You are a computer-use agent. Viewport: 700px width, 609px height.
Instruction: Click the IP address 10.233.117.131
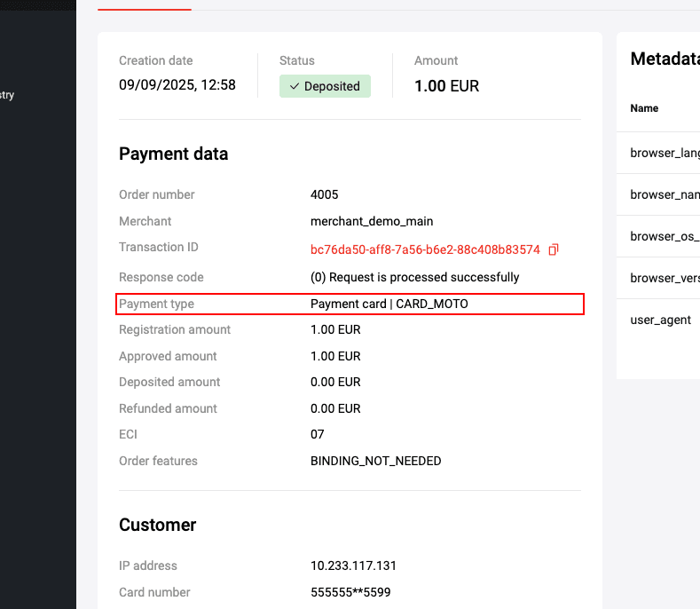click(353, 565)
